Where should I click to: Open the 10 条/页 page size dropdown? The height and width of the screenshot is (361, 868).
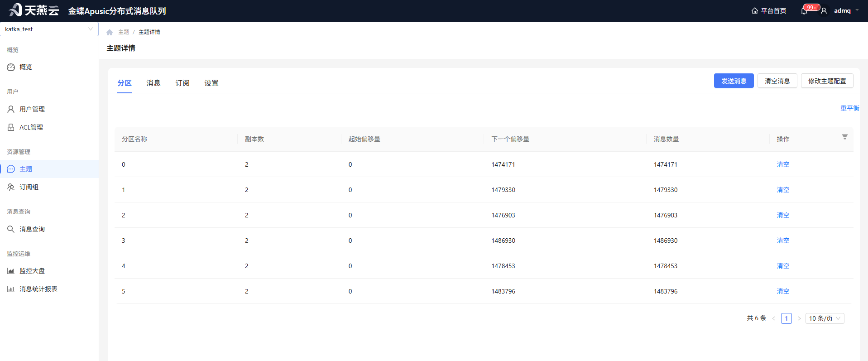825,318
